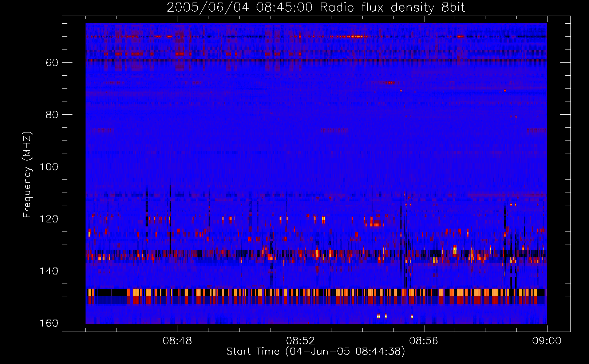
Task: Click the 140 frequency tick label
Action: pyautogui.click(x=49, y=271)
